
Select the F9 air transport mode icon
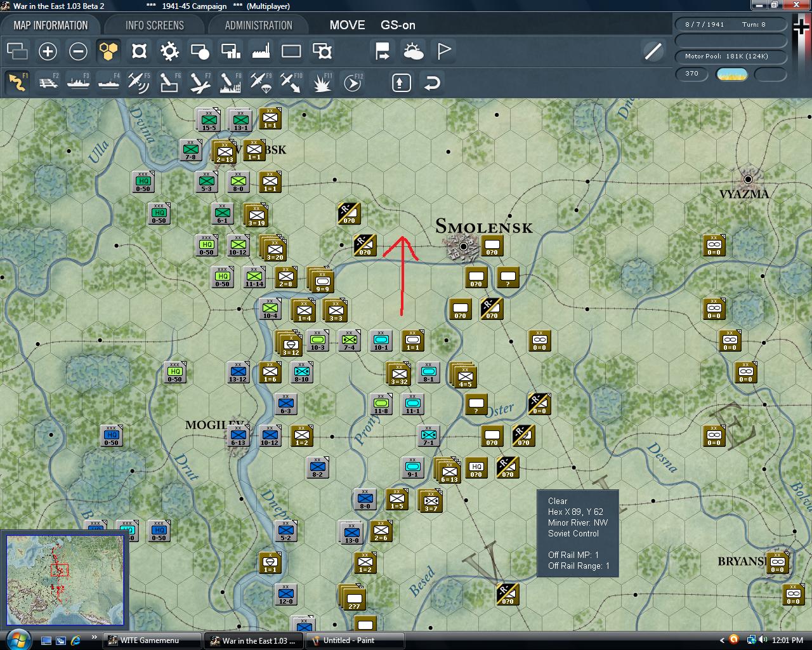pyautogui.click(x=261, y=83)
